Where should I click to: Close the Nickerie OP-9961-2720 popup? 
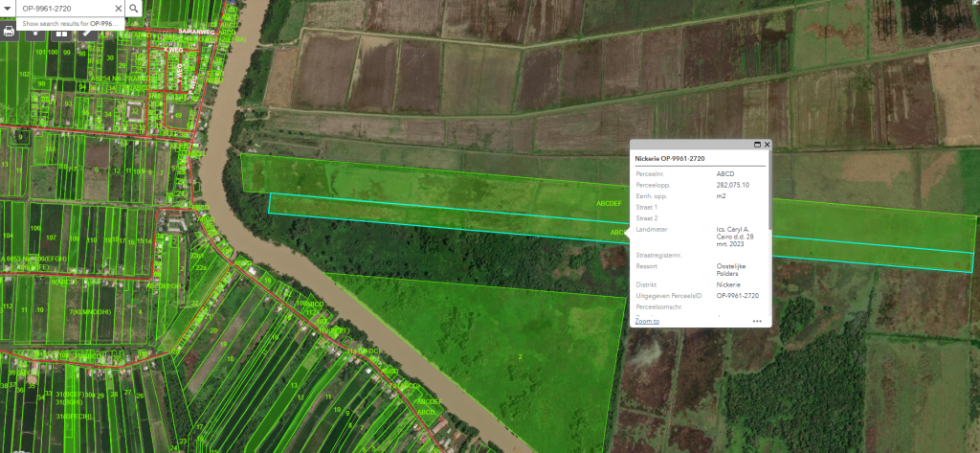point(768,144)
